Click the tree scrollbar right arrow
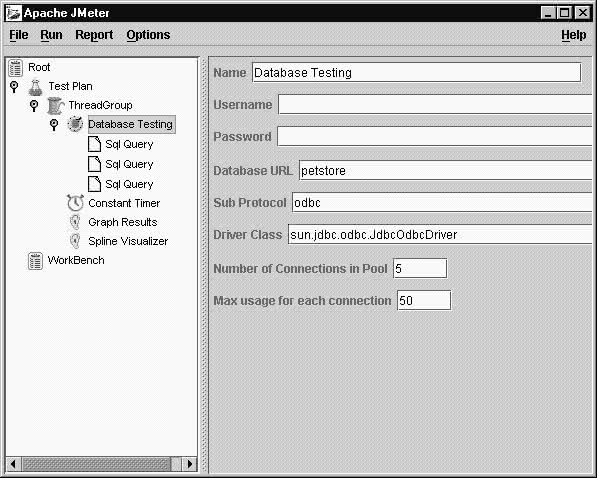Viewport: 597px width, 478px height. [x=190, y=464]
